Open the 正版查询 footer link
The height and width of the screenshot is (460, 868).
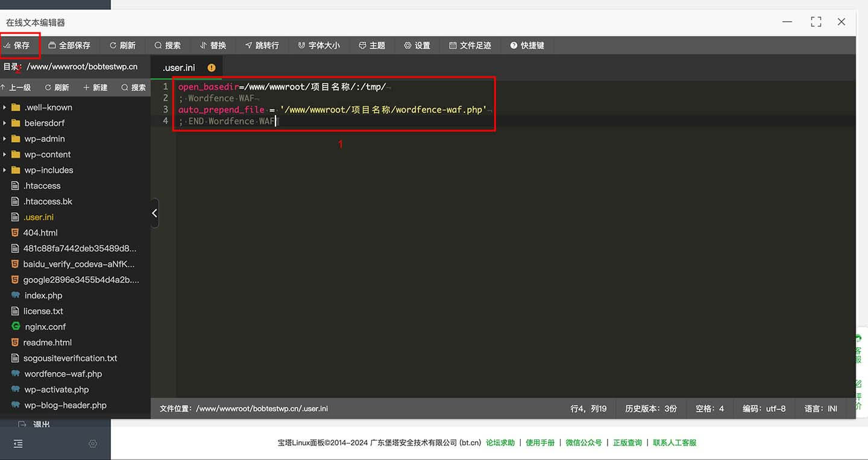click(627, 443)
